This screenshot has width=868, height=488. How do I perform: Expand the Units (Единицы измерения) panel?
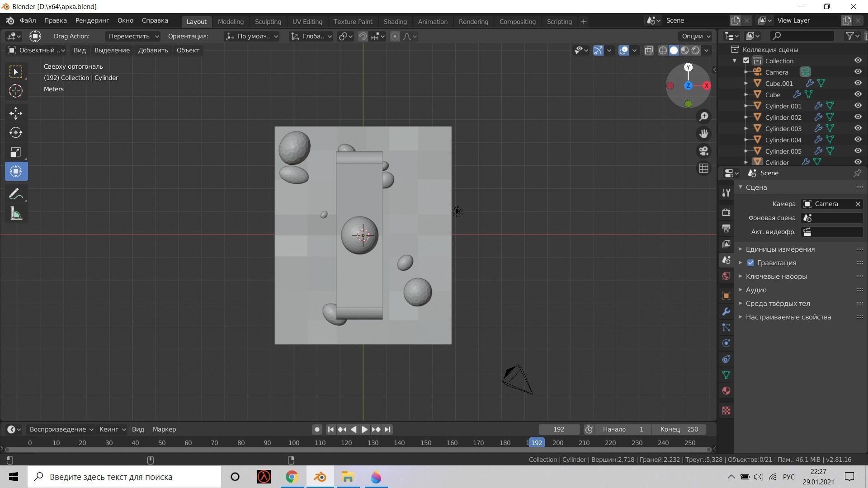[780, 249]
